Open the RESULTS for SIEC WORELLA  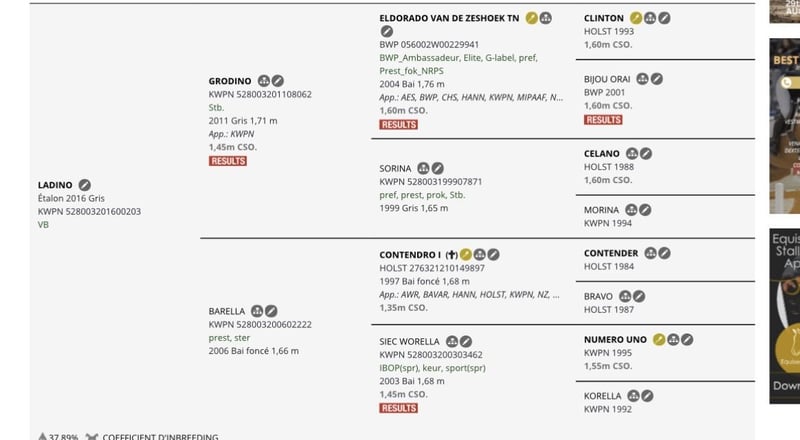398,408
